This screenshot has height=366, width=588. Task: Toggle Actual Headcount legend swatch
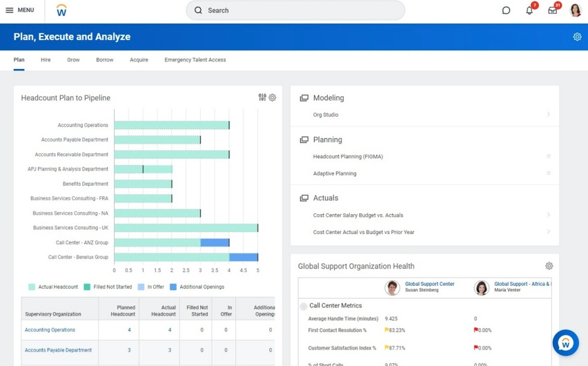click(32, 287)
